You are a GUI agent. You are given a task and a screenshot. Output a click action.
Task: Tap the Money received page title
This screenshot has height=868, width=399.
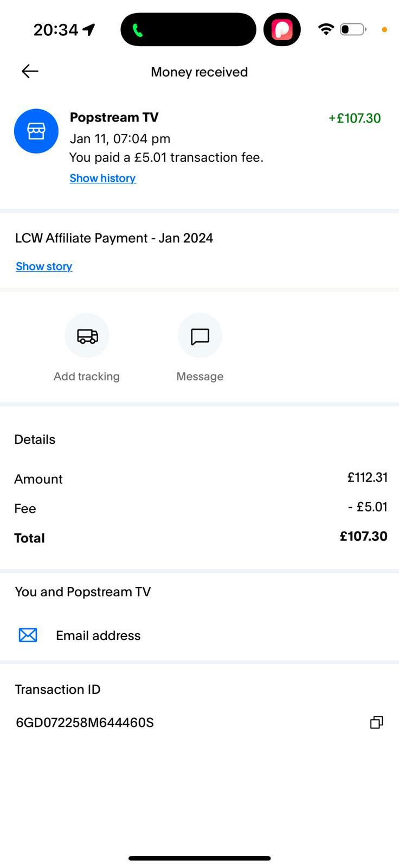pos(199,72)
